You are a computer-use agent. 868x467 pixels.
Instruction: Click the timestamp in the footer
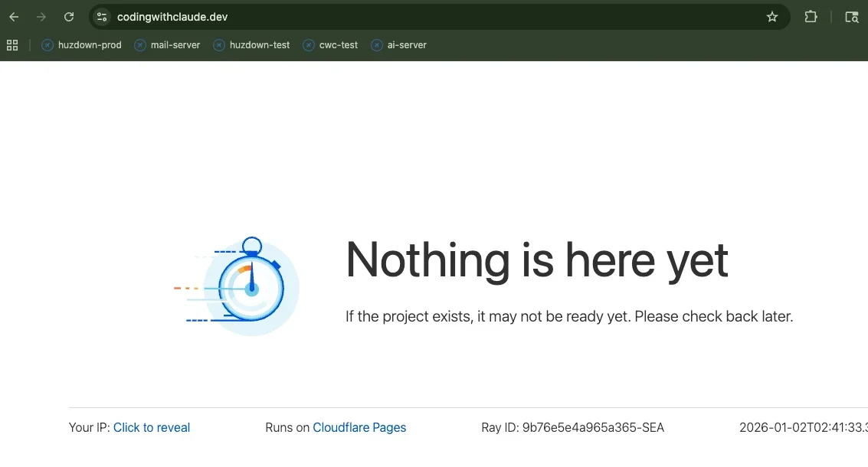[x=803, y=428]
